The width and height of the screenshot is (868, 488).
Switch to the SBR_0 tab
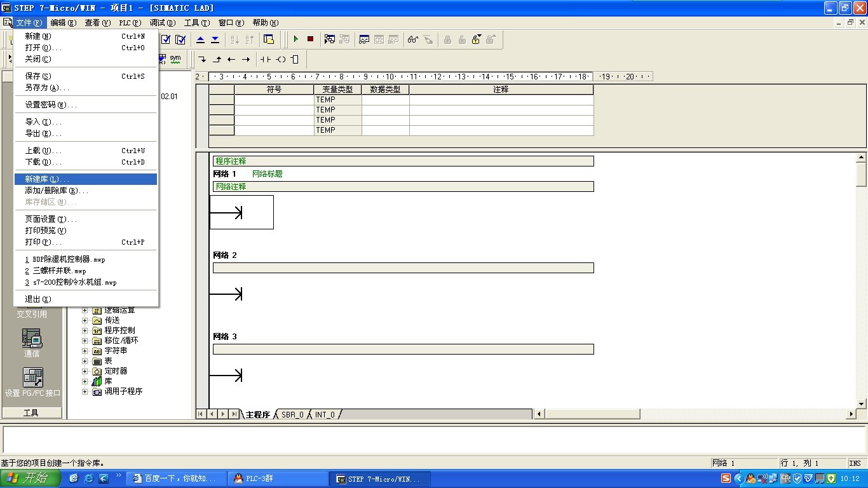[292, 414]
